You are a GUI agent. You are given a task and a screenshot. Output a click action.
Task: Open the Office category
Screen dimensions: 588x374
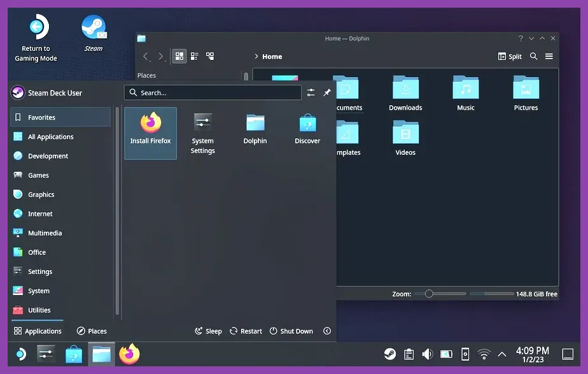click(x=60, y=252)
